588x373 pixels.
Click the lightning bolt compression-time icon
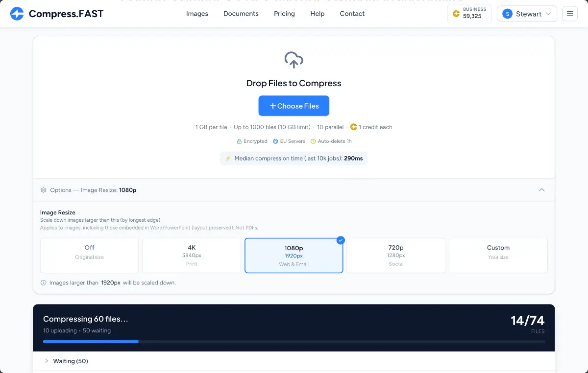click(228, 158)
